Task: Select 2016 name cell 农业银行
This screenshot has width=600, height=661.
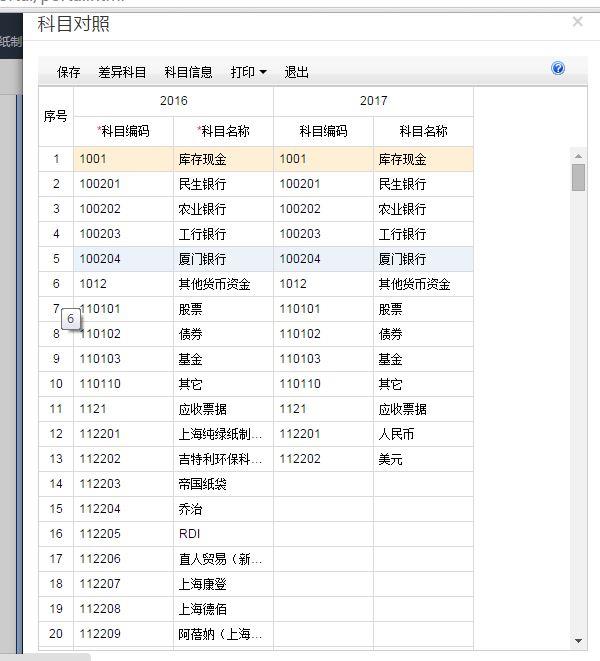Action: click(x=223, y=209)
